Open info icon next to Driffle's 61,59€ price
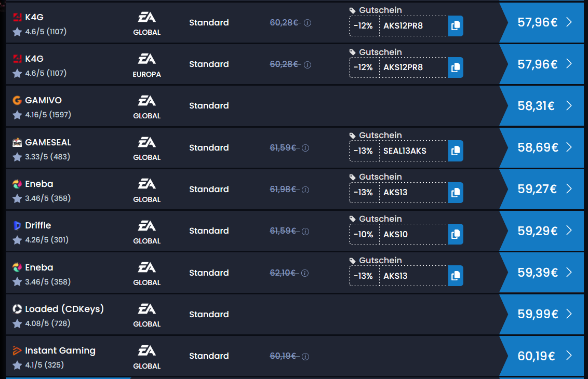The height and width of the screenshot is (379, 588). [x=305, y=232]
